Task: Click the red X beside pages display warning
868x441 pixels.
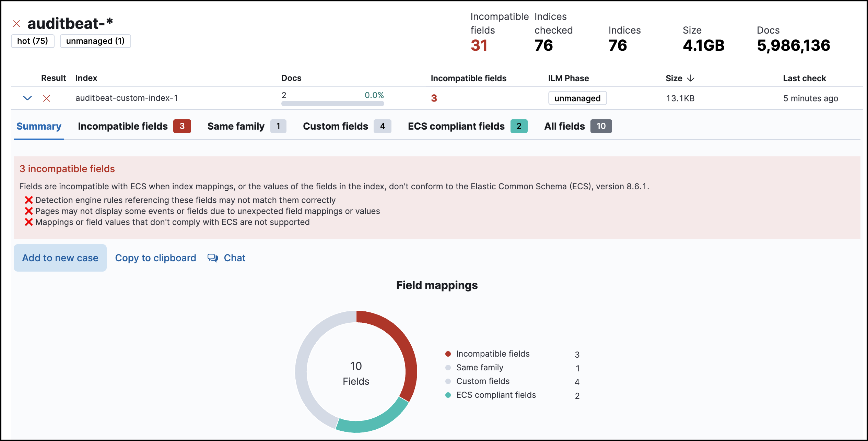Action: pos(29,211)
